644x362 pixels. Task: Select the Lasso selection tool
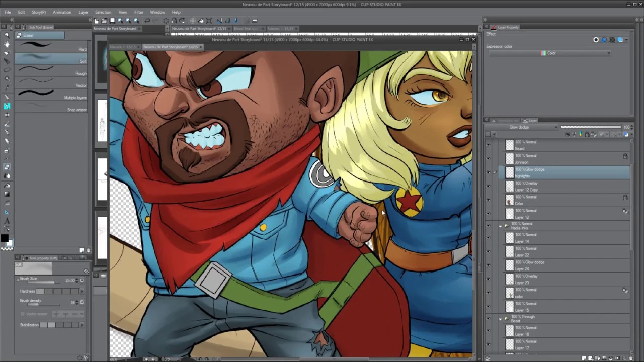[x=7, y=70]
